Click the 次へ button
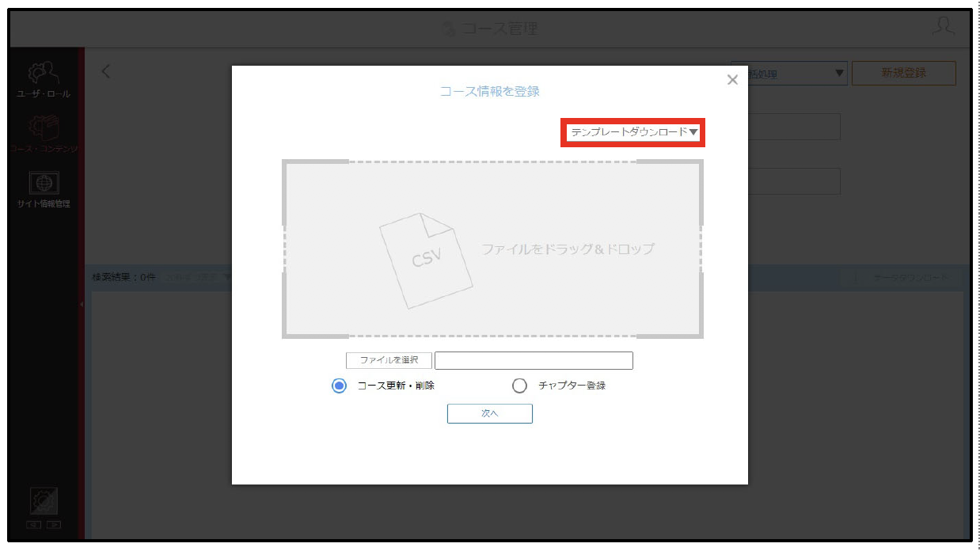Viewport: 980px width, 551px height. click(490, 413)
